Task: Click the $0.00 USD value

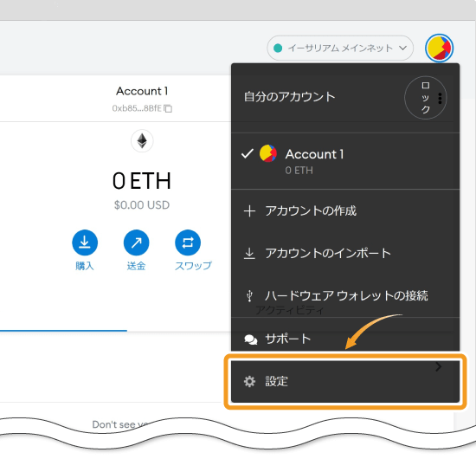Action: [142, 205]
